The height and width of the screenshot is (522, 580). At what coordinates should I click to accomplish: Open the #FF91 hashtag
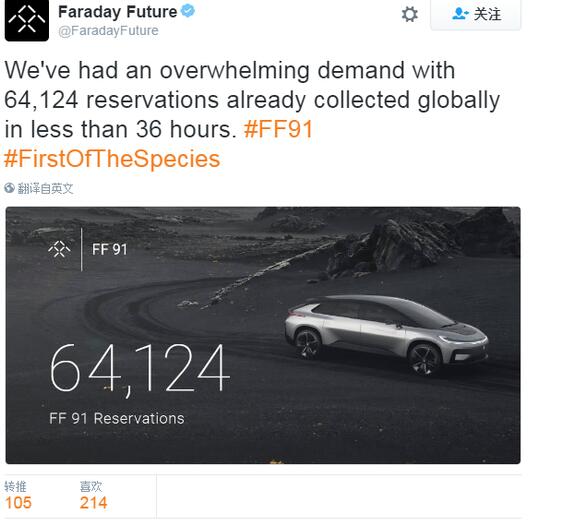[279, 129]
